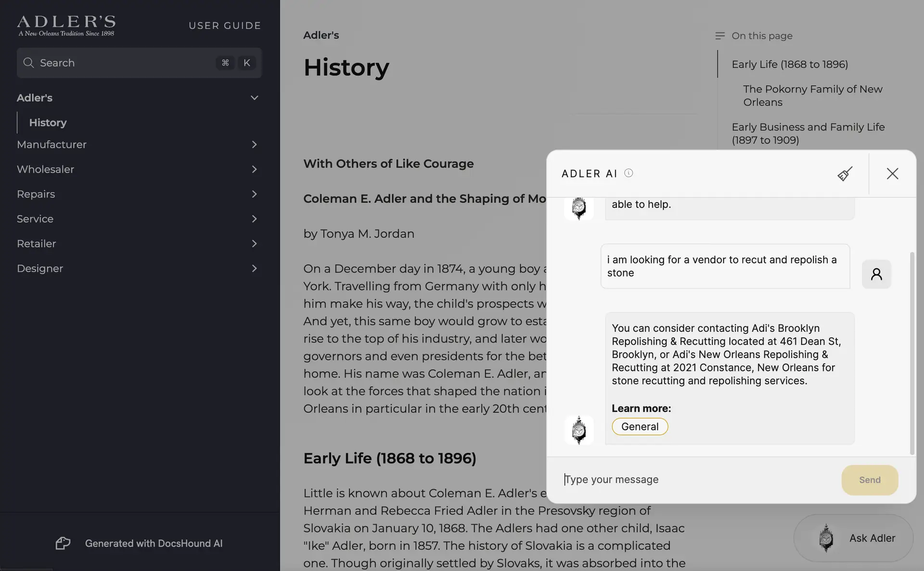
Task: Open Early Life (1868 to 1896) anchor link
Action: (791, 63)
